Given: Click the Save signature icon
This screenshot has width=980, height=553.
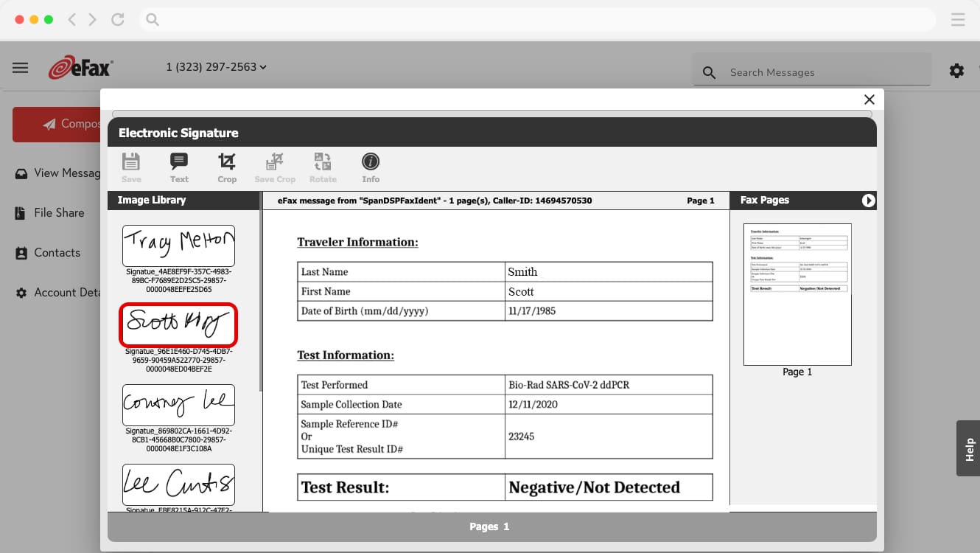Looking at the screenshot, I should click(x=130, y=167).
